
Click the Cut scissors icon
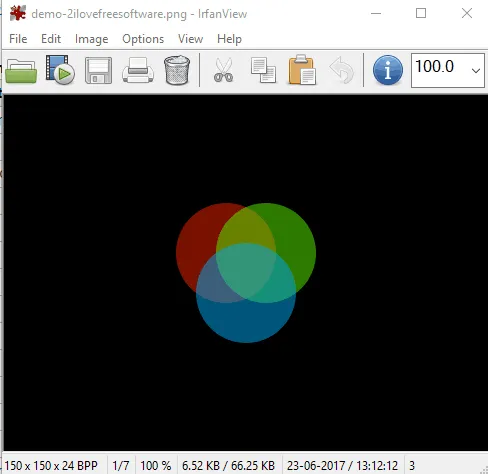pos(223,70)
